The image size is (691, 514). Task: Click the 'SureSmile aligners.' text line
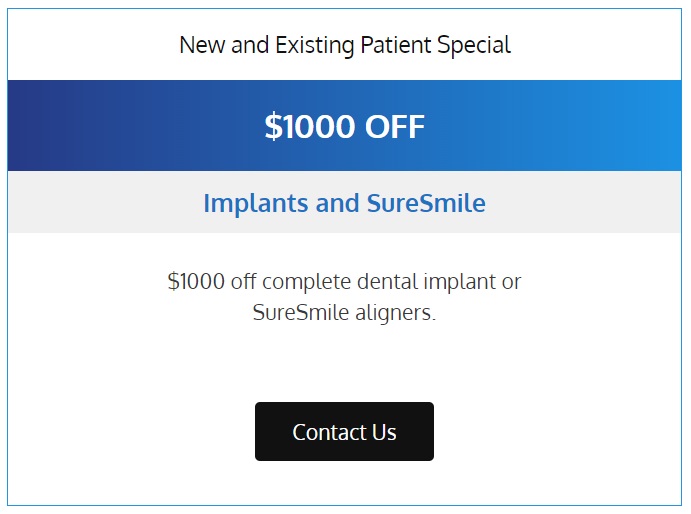click(x=344, y=313)
